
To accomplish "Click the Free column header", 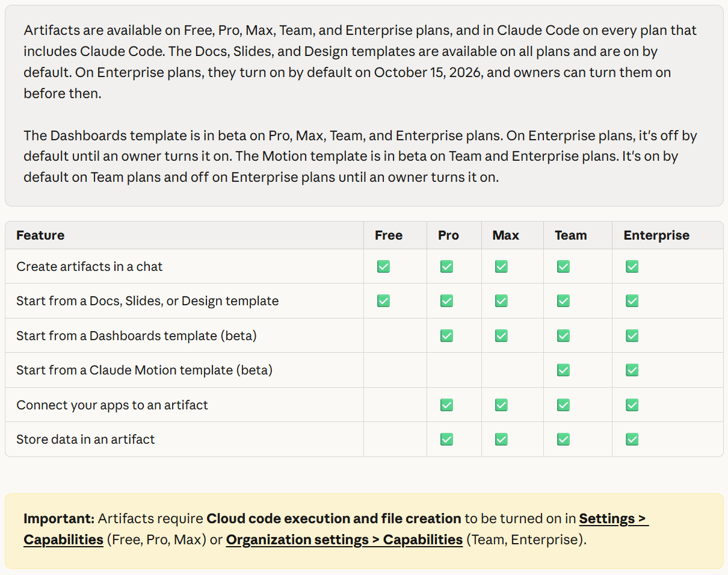I will tap(389, 235).
